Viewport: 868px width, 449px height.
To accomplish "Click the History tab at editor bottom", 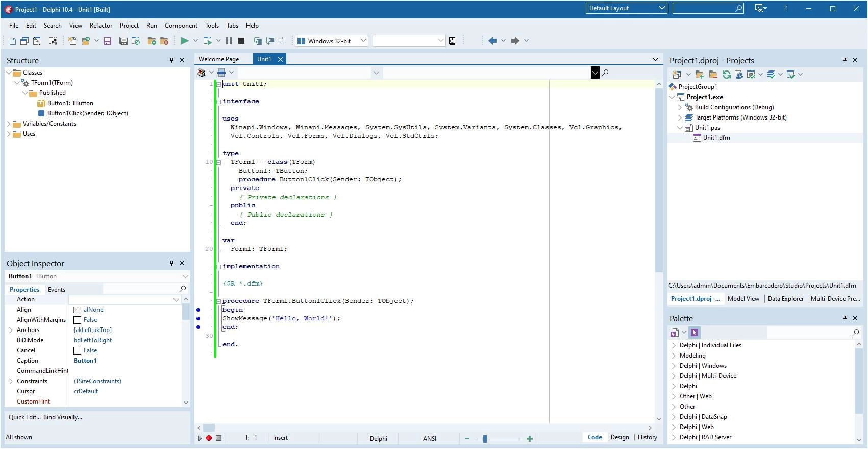I will pyautogui.click(x=648, y=437).
